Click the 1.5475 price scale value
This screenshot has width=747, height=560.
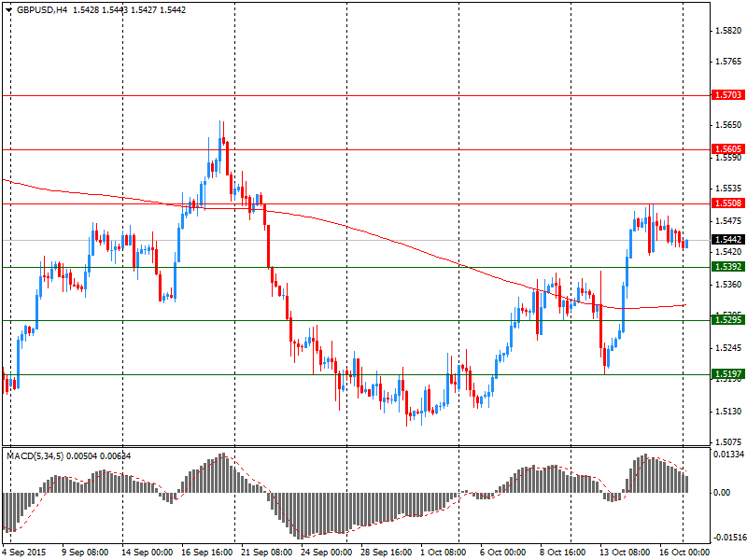pos(729,221)
